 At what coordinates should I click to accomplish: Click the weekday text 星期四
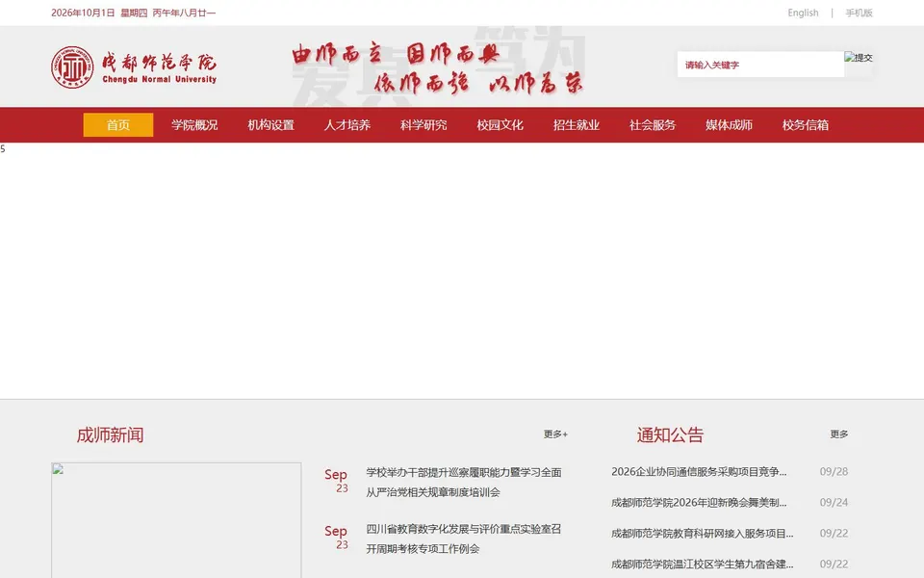click(134, 13)
